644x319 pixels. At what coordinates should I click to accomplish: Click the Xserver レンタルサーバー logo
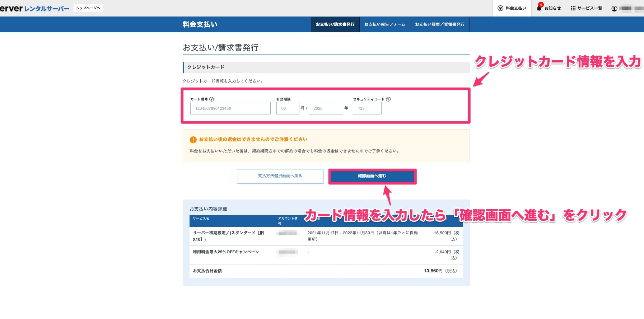[34, 8]
